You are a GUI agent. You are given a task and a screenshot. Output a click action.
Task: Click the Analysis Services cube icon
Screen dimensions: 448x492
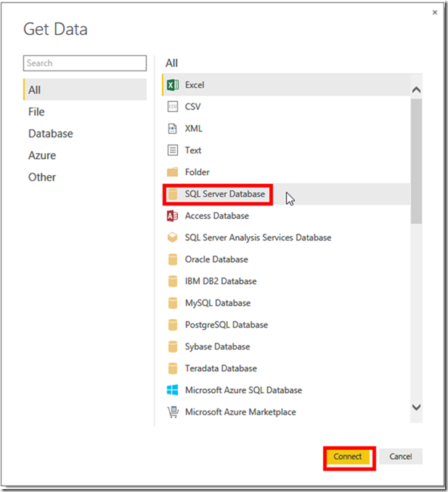point(172,238)
